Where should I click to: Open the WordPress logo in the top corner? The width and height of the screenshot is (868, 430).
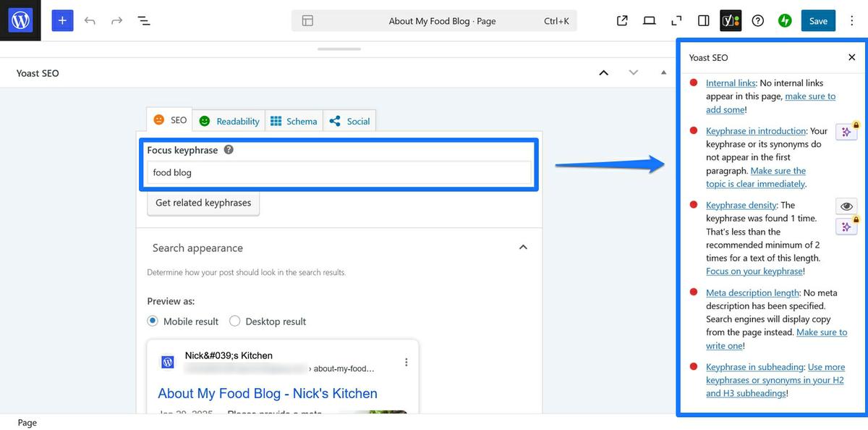(20, 20)
